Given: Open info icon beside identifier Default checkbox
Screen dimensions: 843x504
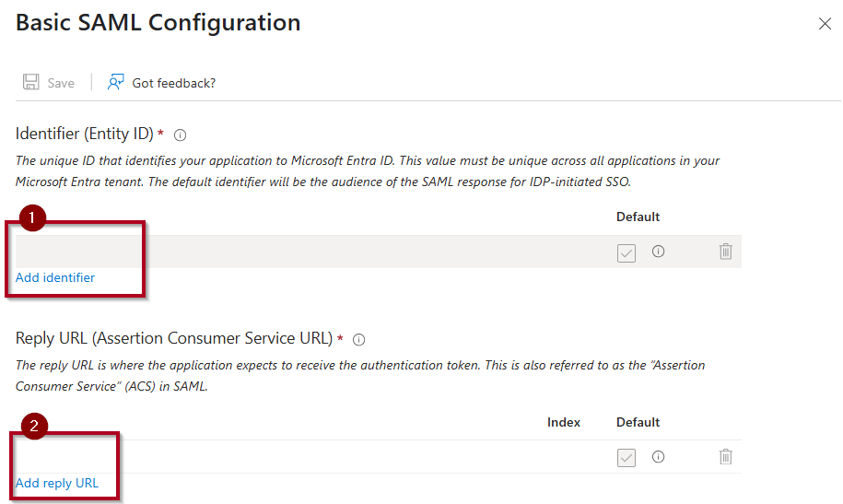Looking at the screenshot, I should (658, 252).
